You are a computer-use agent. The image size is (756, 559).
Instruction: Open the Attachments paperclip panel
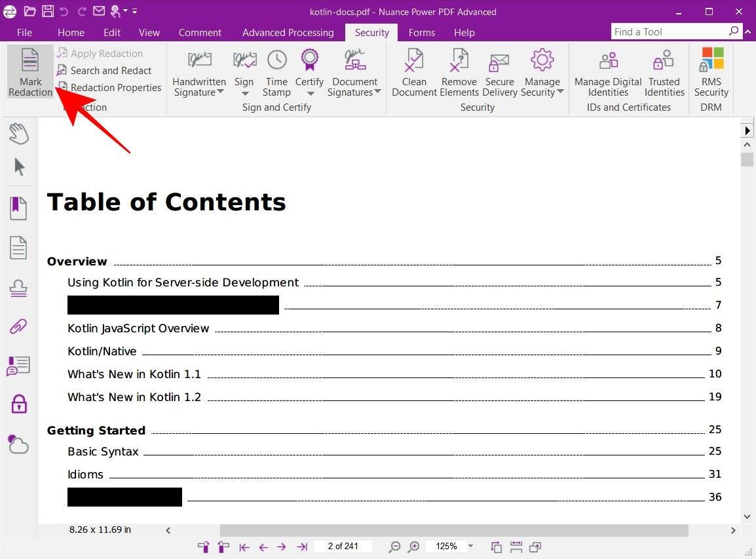coord(19,326)
